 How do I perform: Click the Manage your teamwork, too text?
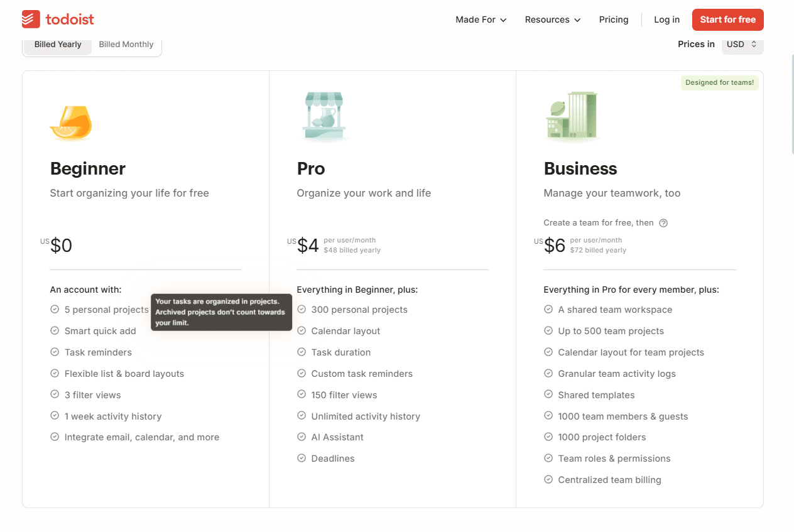612,193
